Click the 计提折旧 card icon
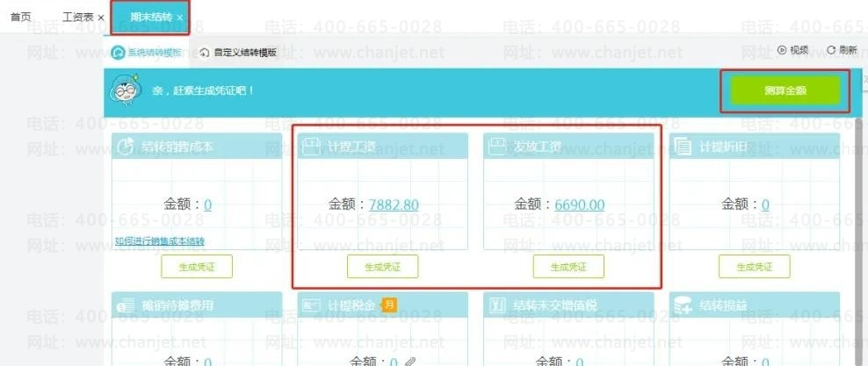This screenshot has height=366, width=868. coord(684,147)
